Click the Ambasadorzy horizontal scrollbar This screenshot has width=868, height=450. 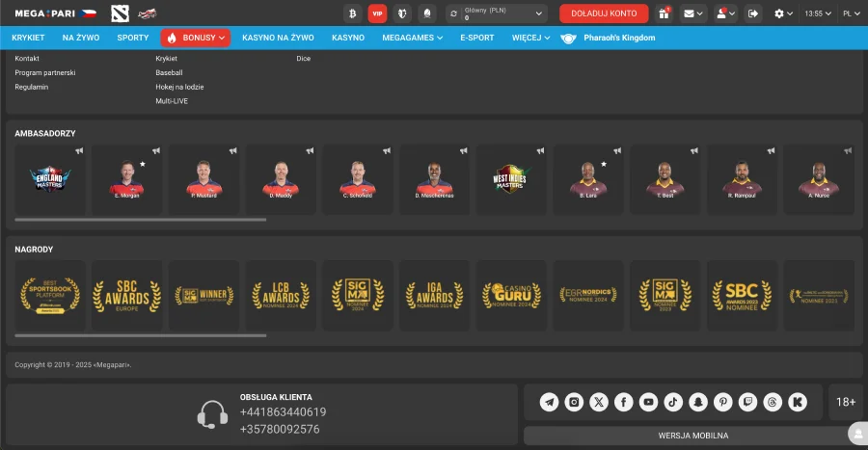pyautogui.click(x=141, y=220)
